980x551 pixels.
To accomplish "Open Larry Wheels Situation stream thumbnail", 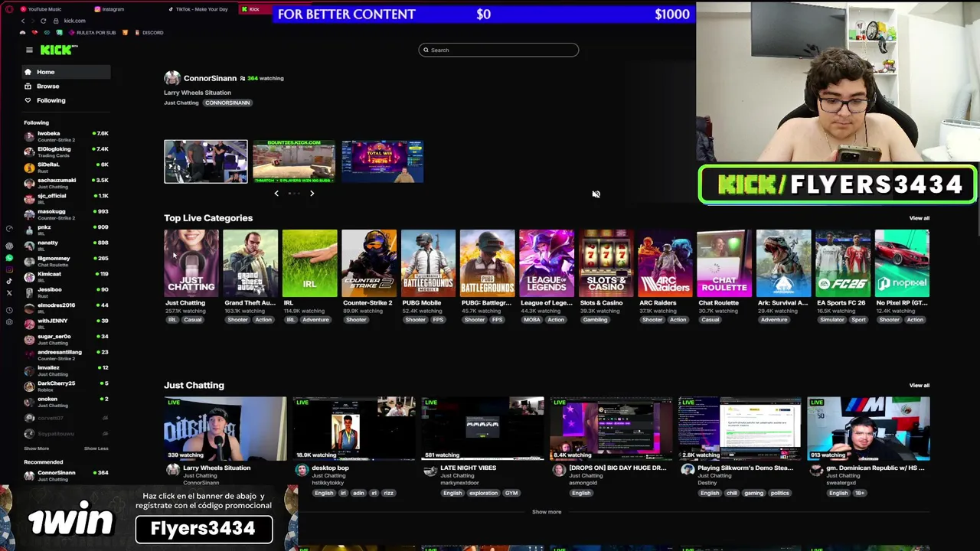I will click(x=225, y=429).
